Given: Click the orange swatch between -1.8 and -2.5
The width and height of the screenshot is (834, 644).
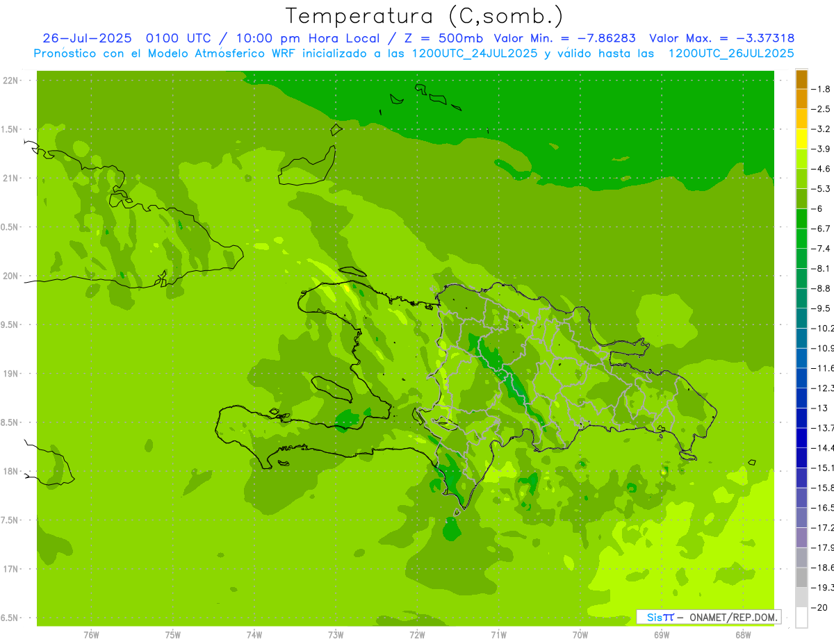Looking at the screenshot, I should 801,99.
